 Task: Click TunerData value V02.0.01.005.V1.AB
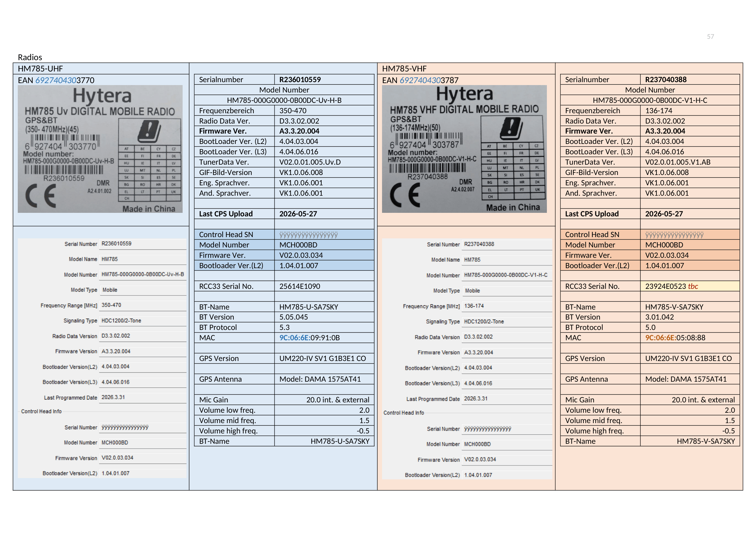(x=678, y=162)
